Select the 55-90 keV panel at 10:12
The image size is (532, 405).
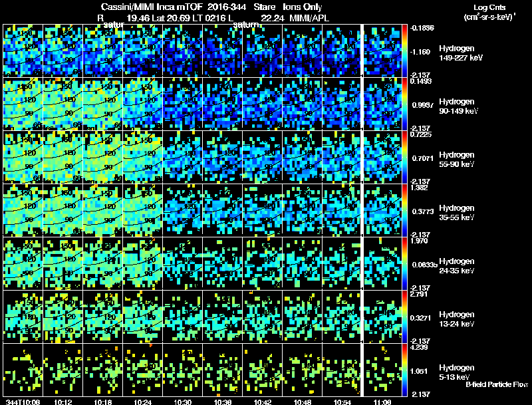tap(63, 157)
